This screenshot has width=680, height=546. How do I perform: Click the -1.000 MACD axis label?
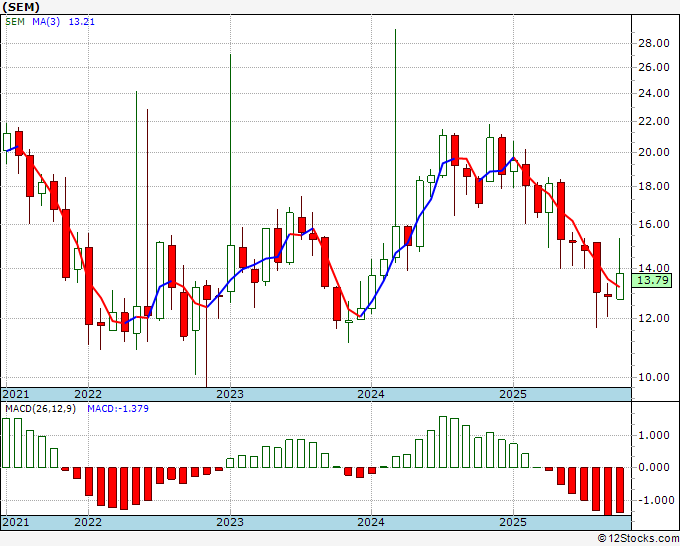(x=652, y=500)
